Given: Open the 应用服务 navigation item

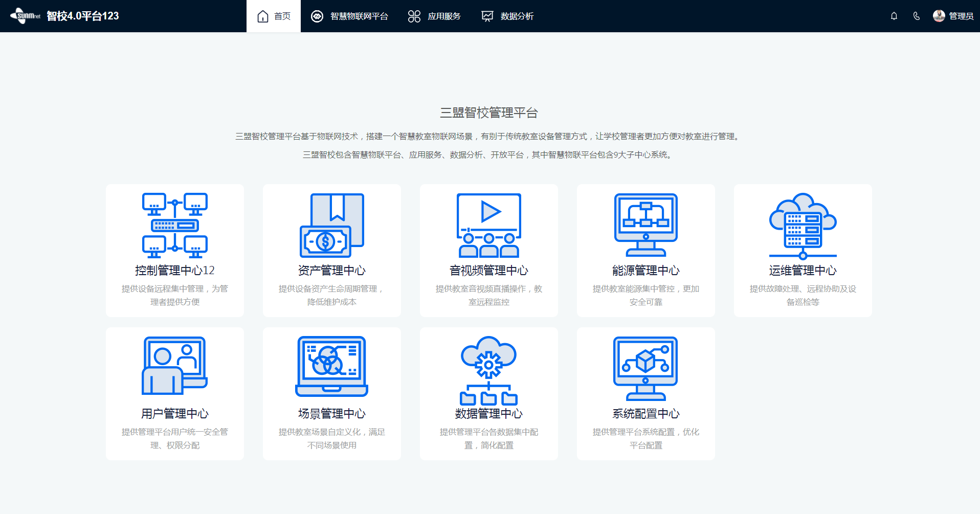Looking at the screenshot, I should [x=434, y=16].
